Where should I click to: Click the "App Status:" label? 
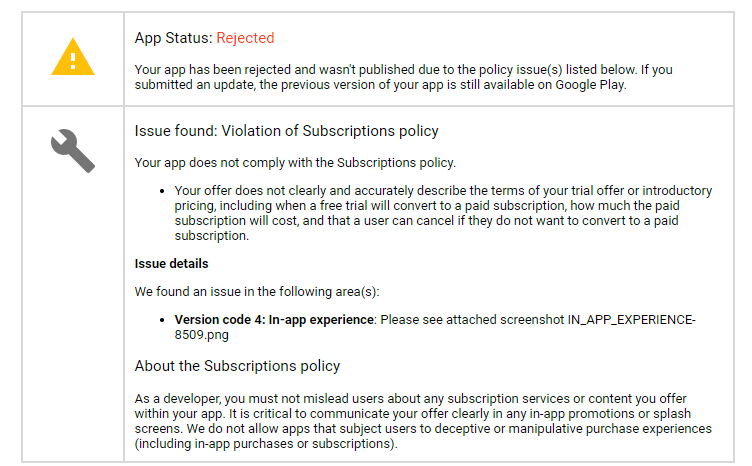173,38
